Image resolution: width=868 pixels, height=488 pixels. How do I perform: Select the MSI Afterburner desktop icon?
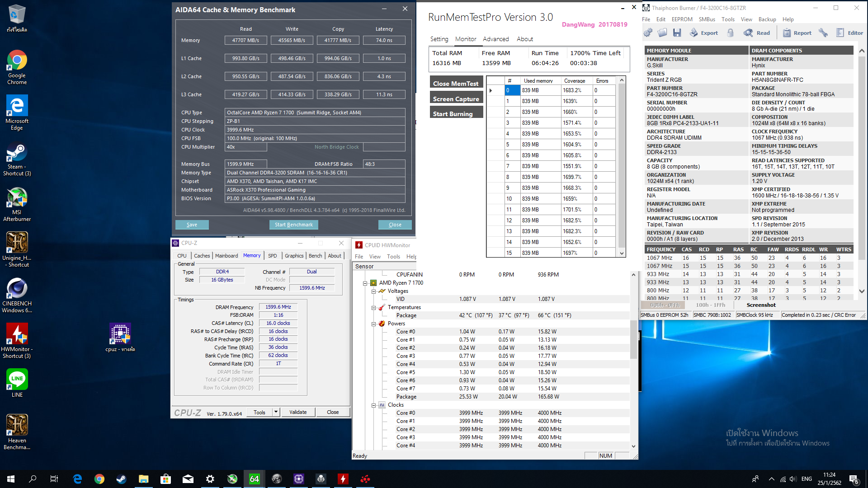point(17,205)
